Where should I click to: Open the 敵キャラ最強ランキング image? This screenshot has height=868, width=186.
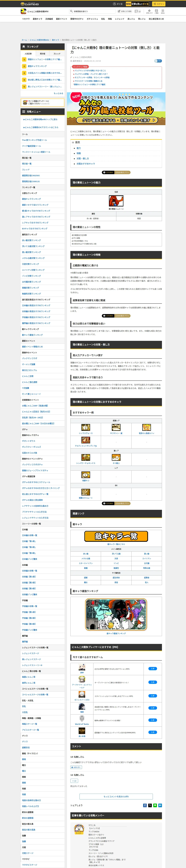[116, 614]
